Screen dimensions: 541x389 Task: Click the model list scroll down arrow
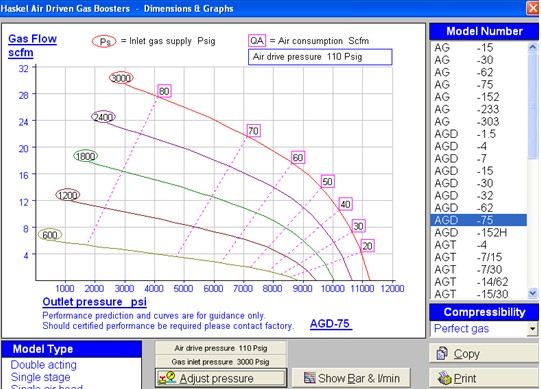point(533,293)
